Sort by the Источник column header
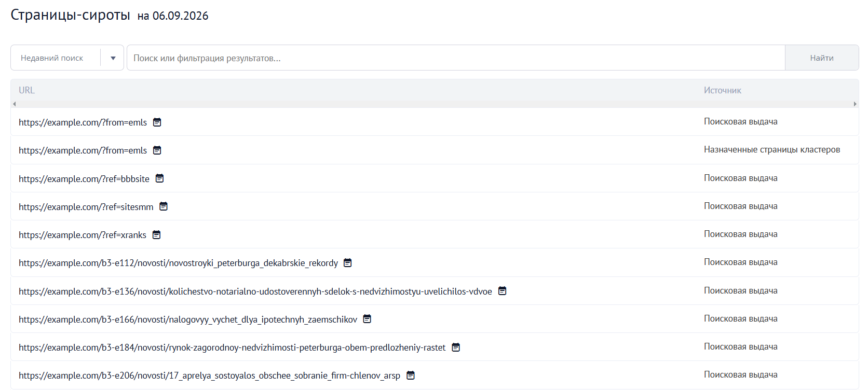Screen dimensions: 868x390 (x=723, y=90)
